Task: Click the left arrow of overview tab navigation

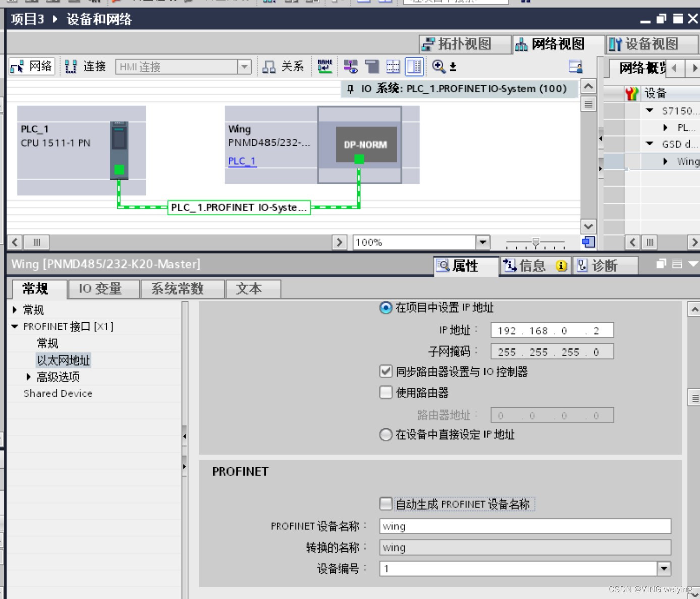Action: pyautogui.click(x=674, y=68)
